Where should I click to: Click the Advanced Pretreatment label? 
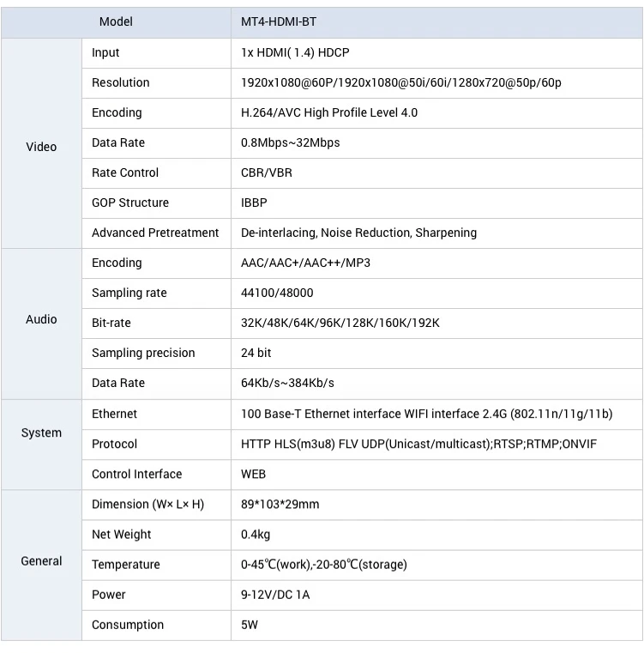click(x=155, y=233)
